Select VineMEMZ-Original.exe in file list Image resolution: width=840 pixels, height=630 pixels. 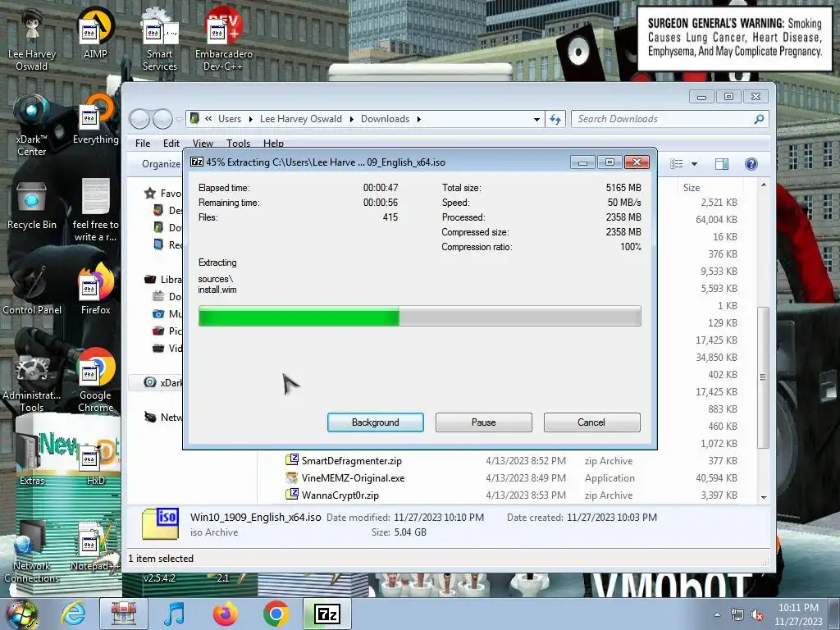(353, 478)
